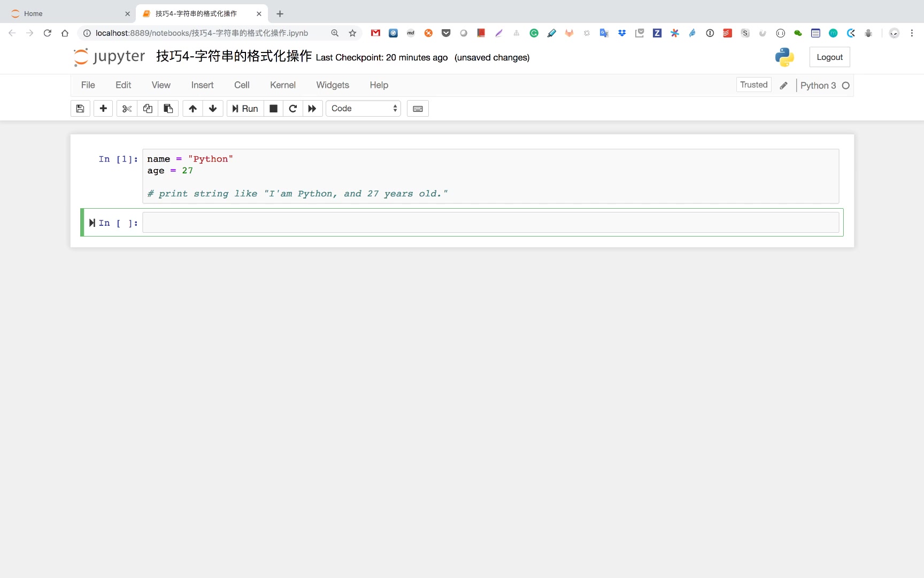This screenshot has height=578, width=924.
Task: Click the save and checkpoint icon
Action: click(80, 109)
